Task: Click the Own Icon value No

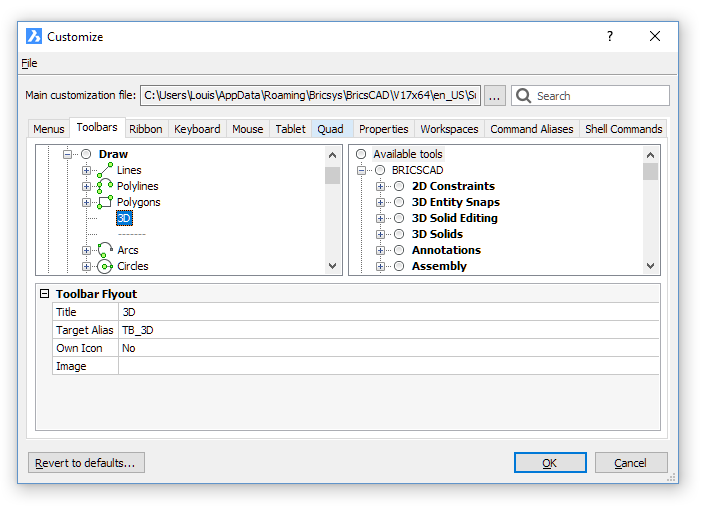Action: (389, 348)
